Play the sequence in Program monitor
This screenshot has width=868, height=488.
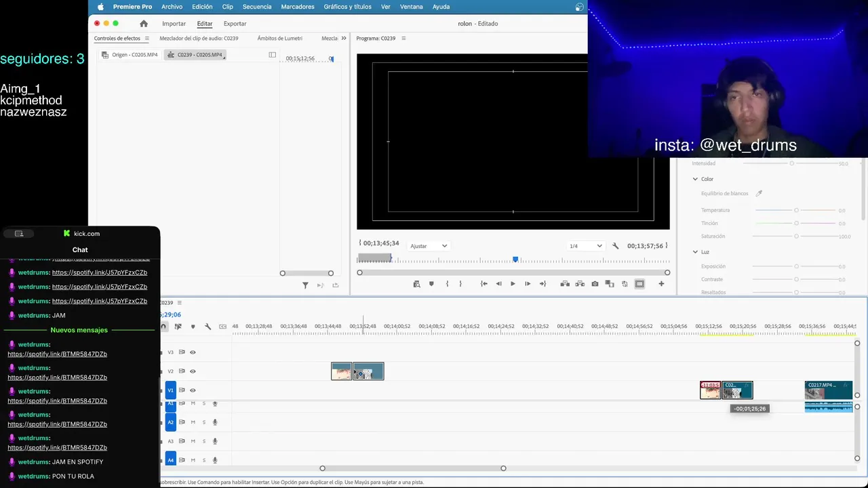point(513,284)
